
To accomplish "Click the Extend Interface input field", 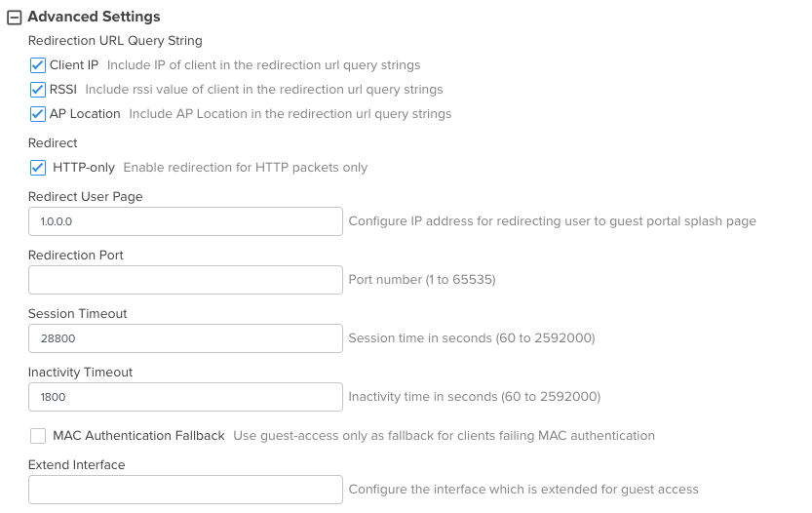I will [185, 490].
